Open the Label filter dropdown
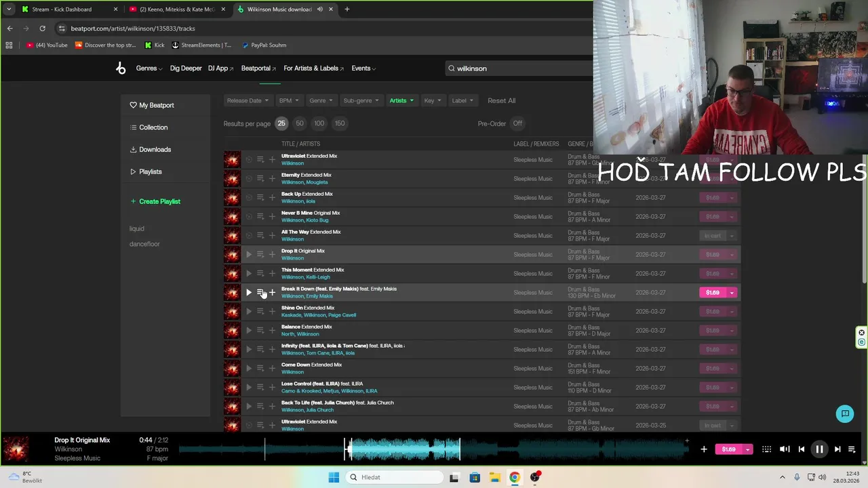Screen dimensions: 868x488 coord(462,100)
